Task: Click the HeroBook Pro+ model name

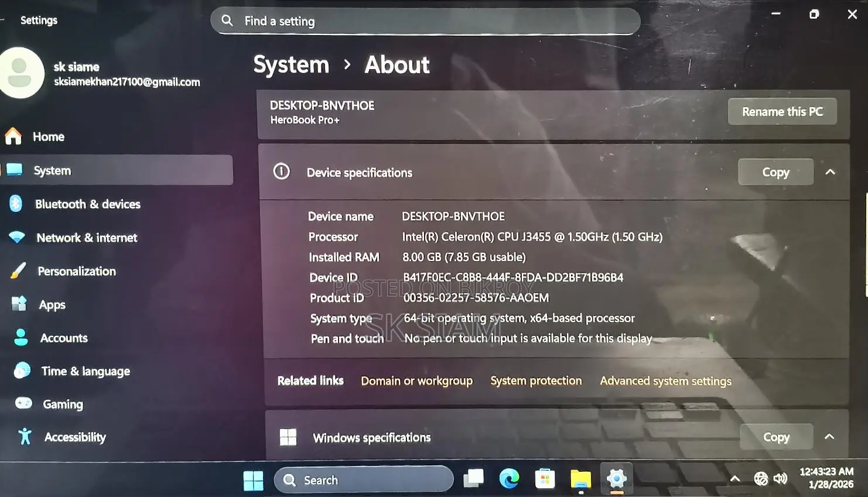Action: tap(305, 120)
